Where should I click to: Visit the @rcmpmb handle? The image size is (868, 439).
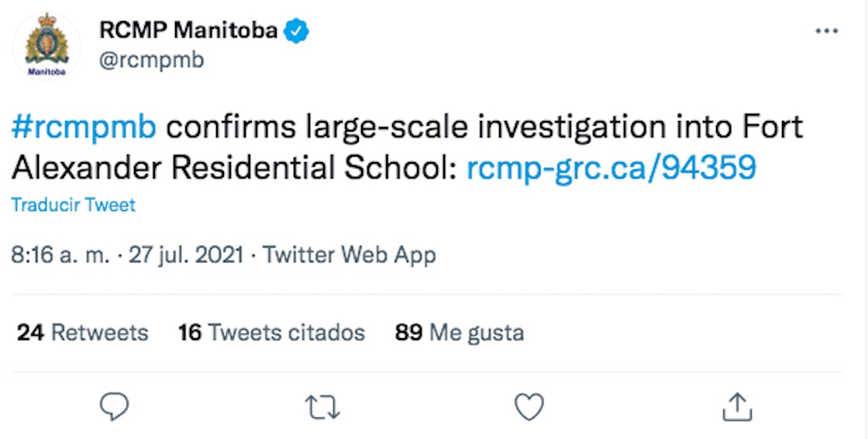click(x=152, y=60)
